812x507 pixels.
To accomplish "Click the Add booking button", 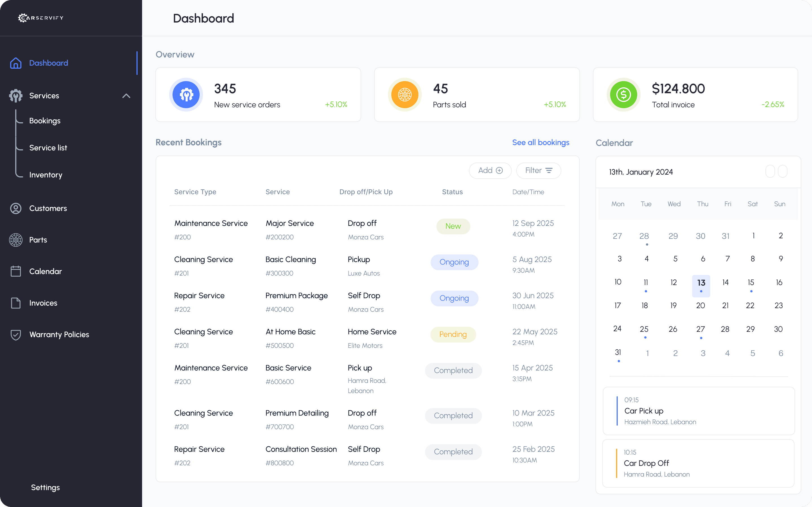I will tap(490, 171).
